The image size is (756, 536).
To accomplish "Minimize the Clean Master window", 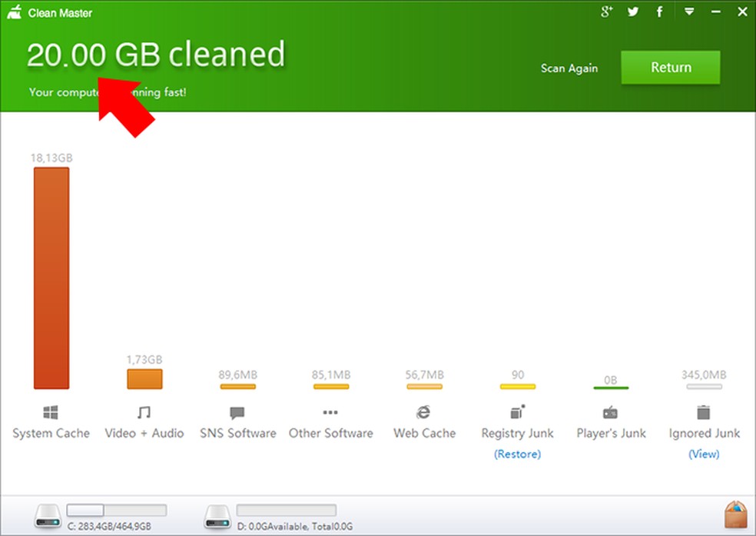I will 716,12.
